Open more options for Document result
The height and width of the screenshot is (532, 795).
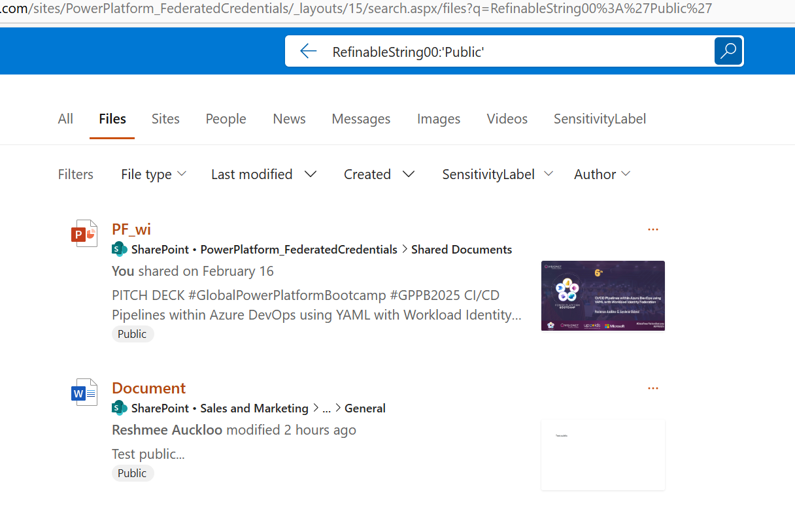click(652, 388)
